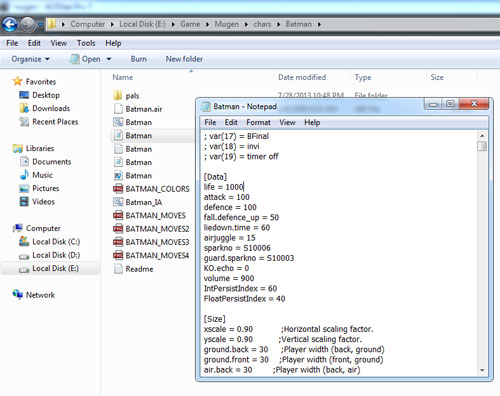Expand the arrow after the Mugen breadcrumb
The height and width of the screenshot is (396, 500).
[246, 24]
